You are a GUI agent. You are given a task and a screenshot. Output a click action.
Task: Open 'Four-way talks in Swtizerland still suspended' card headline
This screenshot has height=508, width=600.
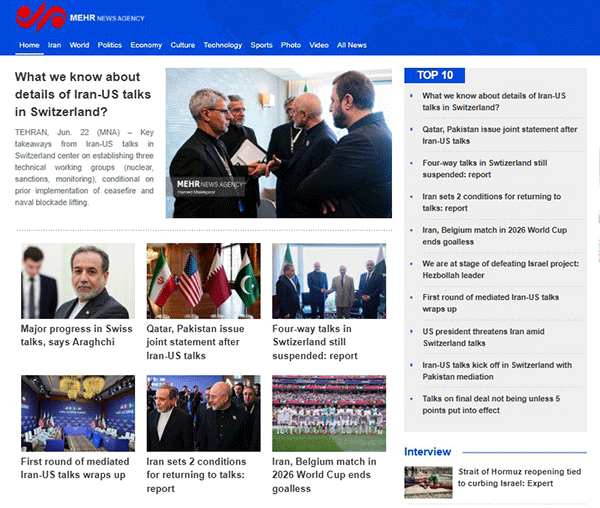[x=315, y=342]
